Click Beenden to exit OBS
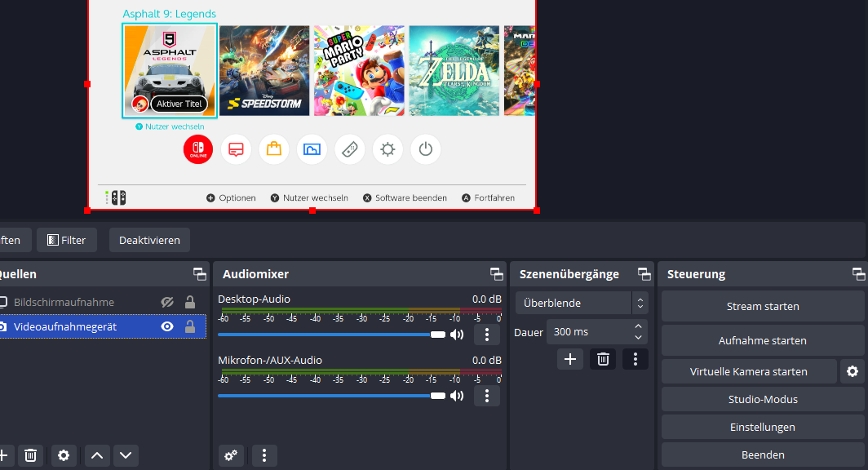 [x=763, y=454]
